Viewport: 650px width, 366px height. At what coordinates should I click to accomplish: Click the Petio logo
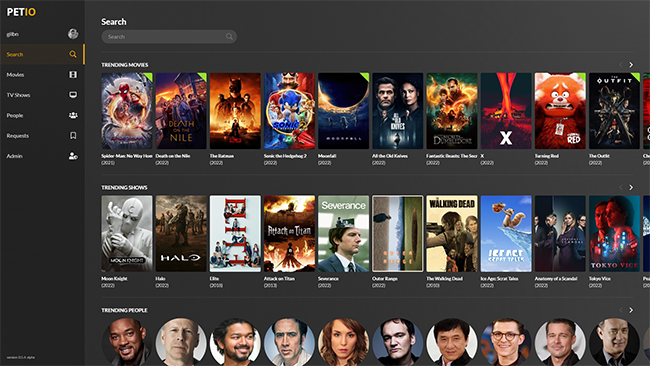21,12
